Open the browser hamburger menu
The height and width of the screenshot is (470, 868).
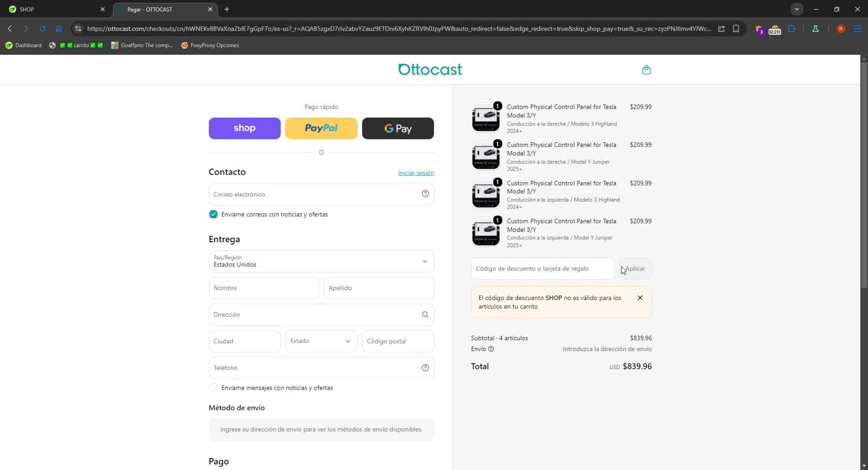click(858, 28)
